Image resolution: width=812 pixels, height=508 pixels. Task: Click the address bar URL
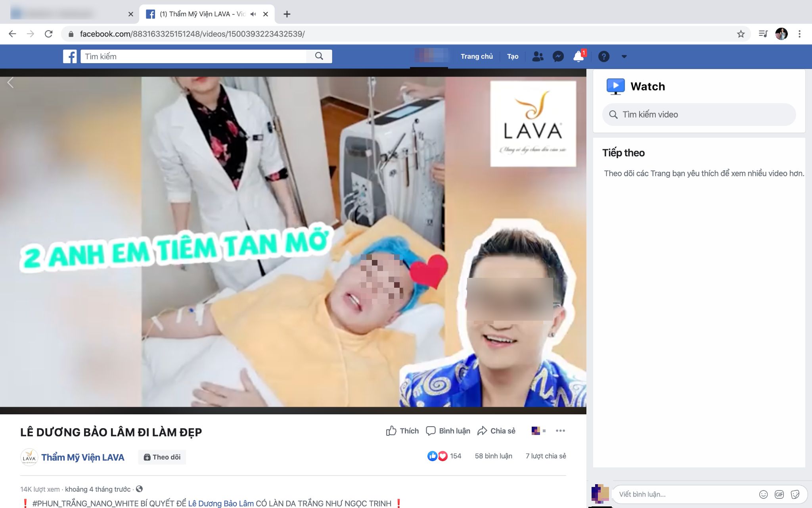pyautogui.click(x=192, y=34)
